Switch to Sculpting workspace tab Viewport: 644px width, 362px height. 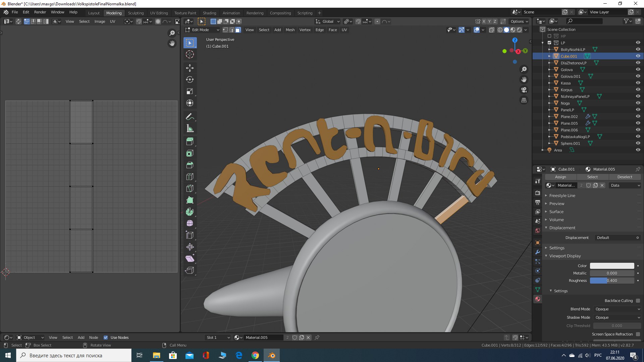click(136, 13)
